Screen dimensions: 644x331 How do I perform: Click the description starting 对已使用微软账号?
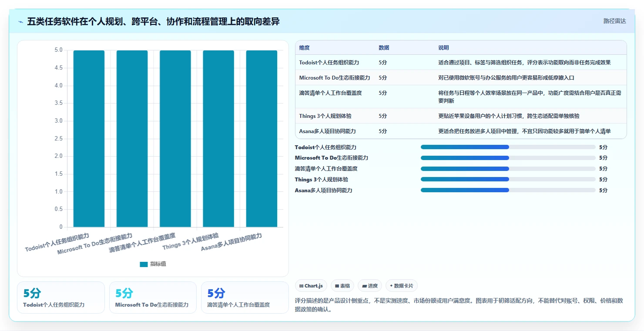coord(506,78)
